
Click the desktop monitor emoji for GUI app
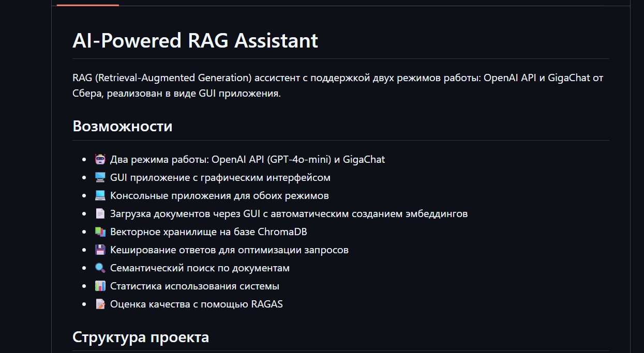pyautogui.click(x=100, y=177)
